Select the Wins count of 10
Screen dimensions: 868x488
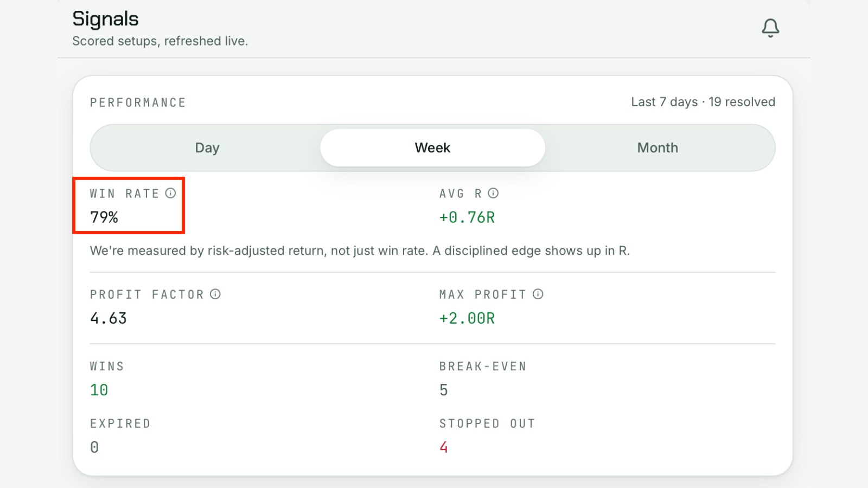[x=99, y=390]
